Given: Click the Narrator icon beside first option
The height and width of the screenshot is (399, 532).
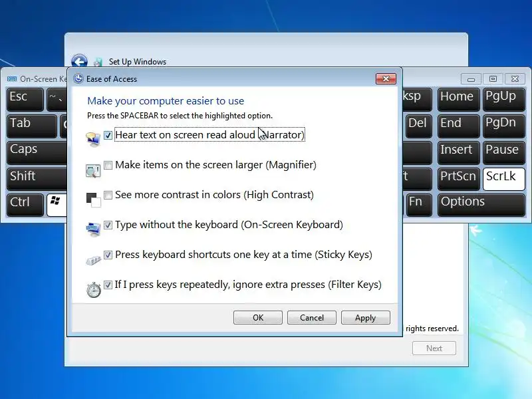Looking at the screenshot, I should click(93, 140).
